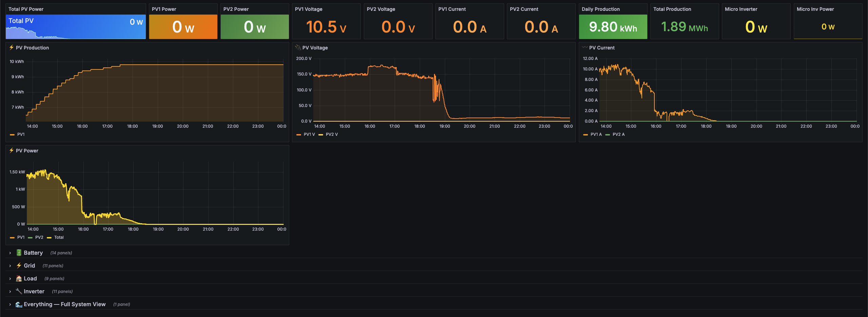This screenshot has height=317, width=868.
Task: Open Everything — Full System View section title
Action: tap(65, 304)
